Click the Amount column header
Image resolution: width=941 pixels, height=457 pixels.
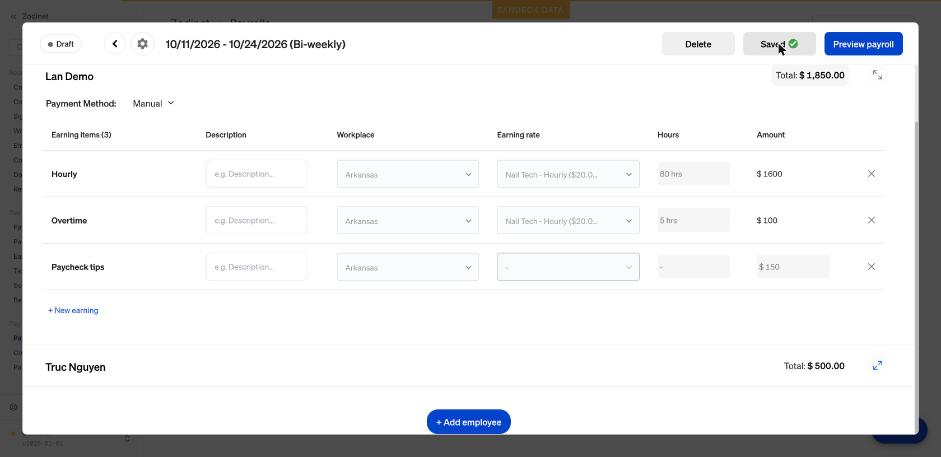[771, 135]
